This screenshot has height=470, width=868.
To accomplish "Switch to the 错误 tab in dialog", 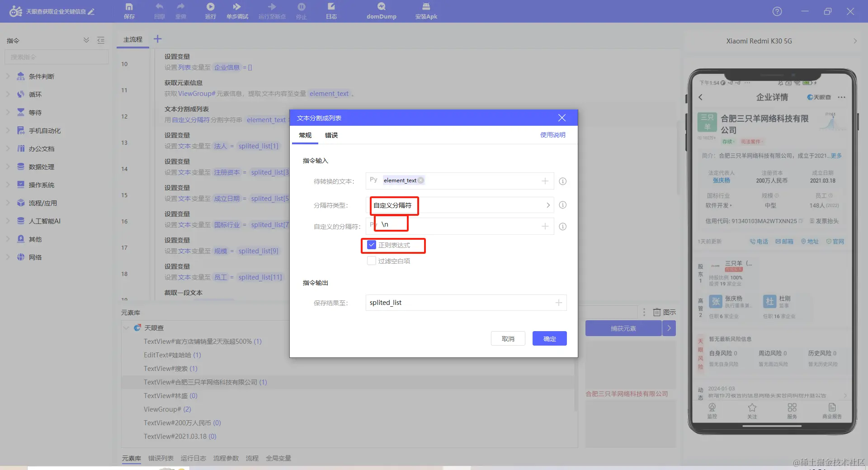I will (x=331, y=135).
